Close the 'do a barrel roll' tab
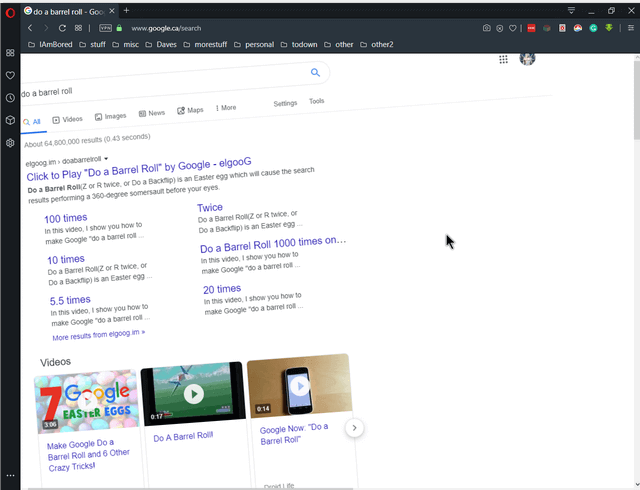640x490 pixels. pos(112,11)
